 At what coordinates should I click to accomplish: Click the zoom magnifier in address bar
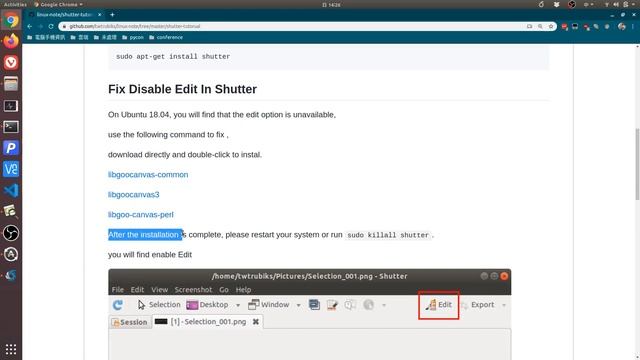tap(540, 26)
